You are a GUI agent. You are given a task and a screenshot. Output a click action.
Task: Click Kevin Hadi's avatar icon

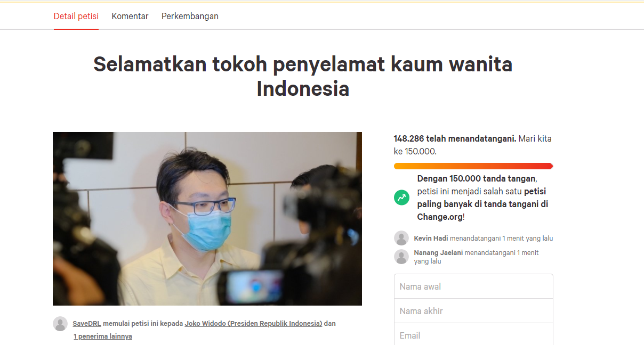coord(401,238)
